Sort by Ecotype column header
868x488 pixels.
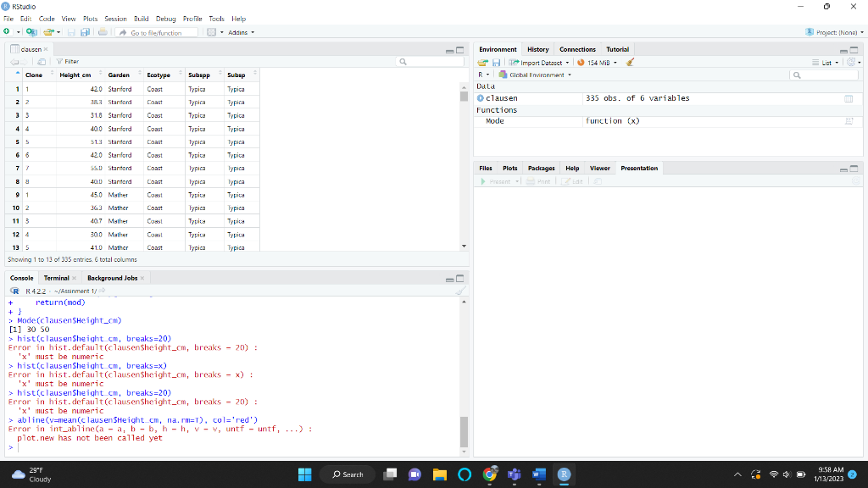point(164,75)
